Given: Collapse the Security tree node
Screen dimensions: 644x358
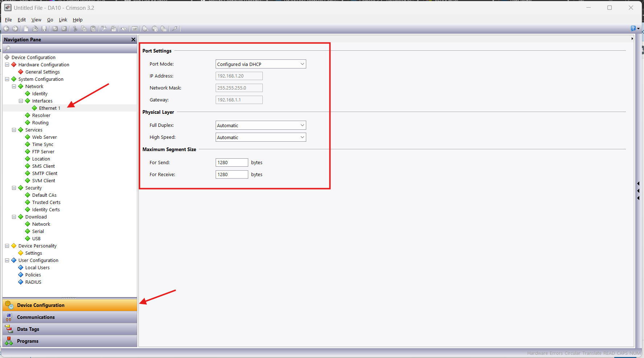Looking at the screenshot, I should (x=14, y=188).
